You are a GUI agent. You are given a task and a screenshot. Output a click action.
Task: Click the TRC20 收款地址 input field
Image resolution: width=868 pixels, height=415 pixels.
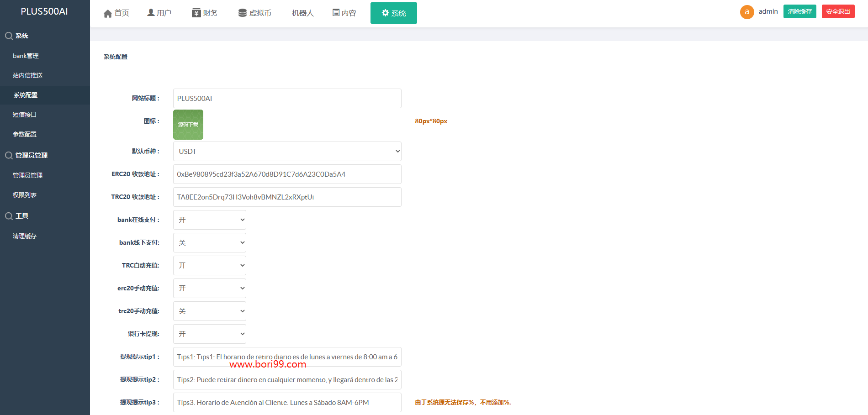click(x=287, y=197)
